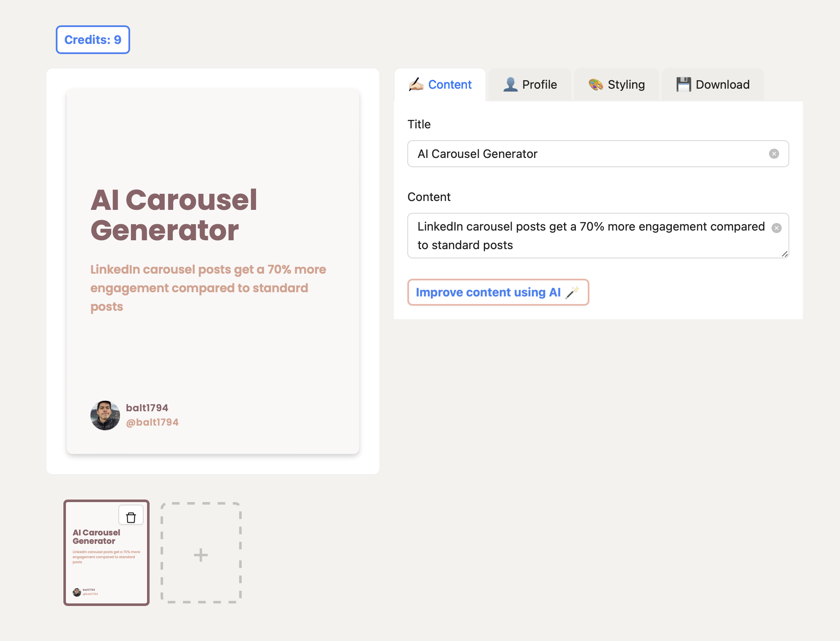Click the magic wand icon
The image size is (840, 641).
(x=572, y=292)
